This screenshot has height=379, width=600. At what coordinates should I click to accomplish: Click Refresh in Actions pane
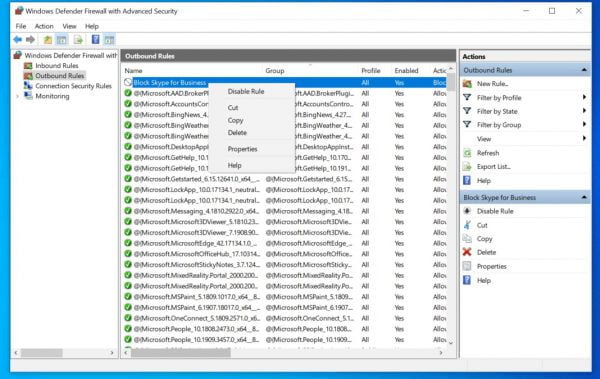[488, 153]
